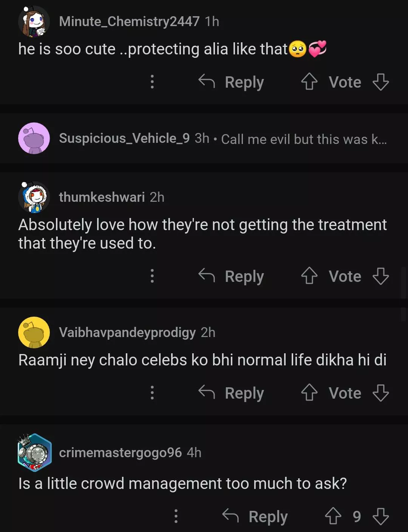
Task: Upvote Minute_Chemistry2447's comment
Action: point(309,82)
